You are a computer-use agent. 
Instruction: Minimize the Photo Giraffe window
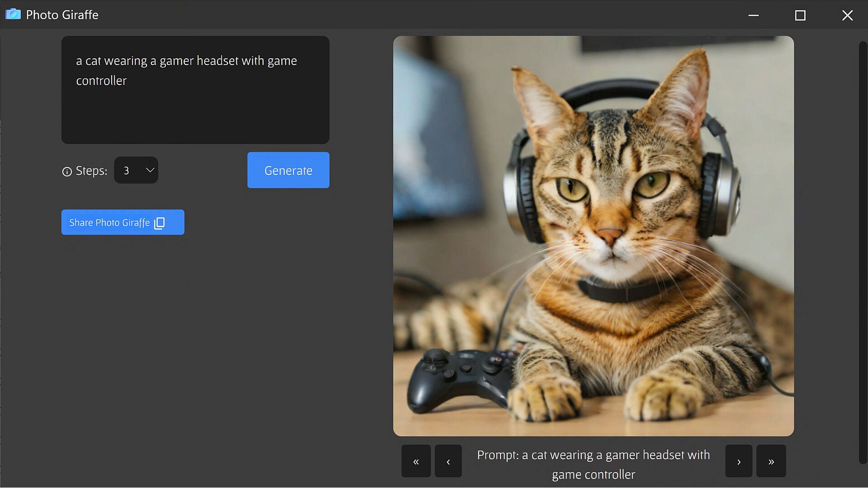753,15
